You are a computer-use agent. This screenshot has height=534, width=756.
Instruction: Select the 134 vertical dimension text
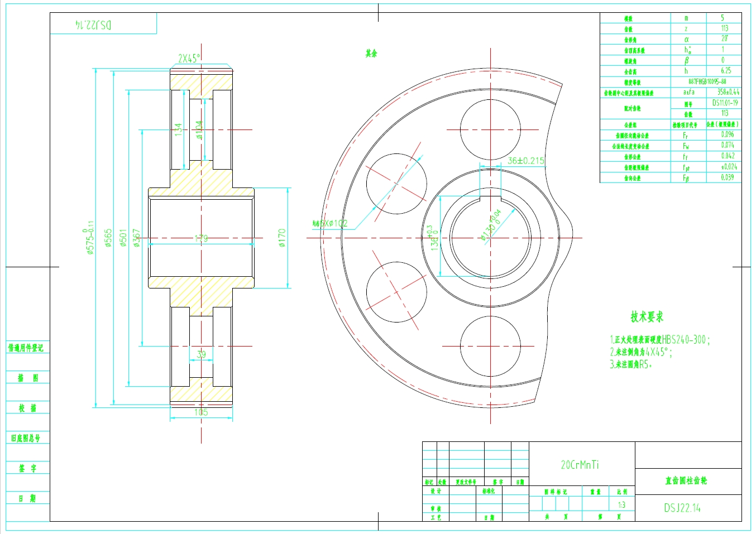(x=179, y=129)
